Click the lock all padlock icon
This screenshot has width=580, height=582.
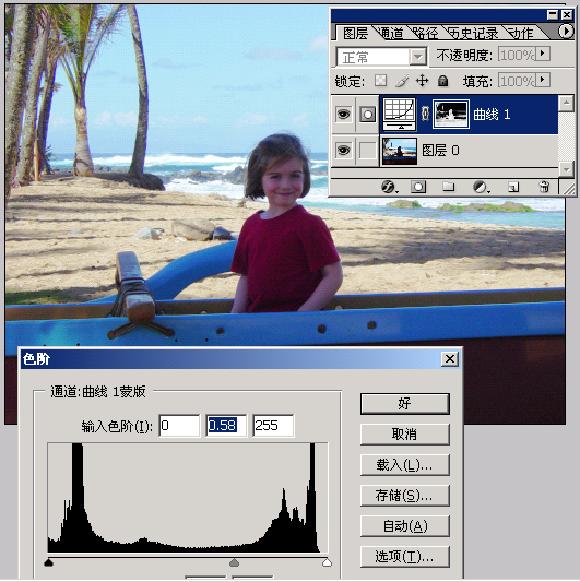pyautogui.click(x=443, y=81)
